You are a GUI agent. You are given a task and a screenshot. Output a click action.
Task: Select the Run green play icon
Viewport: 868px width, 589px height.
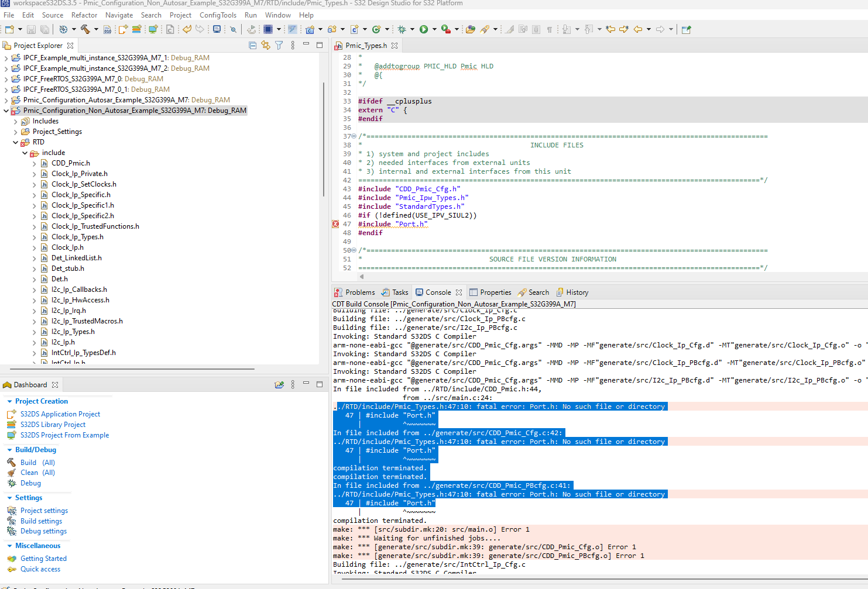click(x=424, y=29)
